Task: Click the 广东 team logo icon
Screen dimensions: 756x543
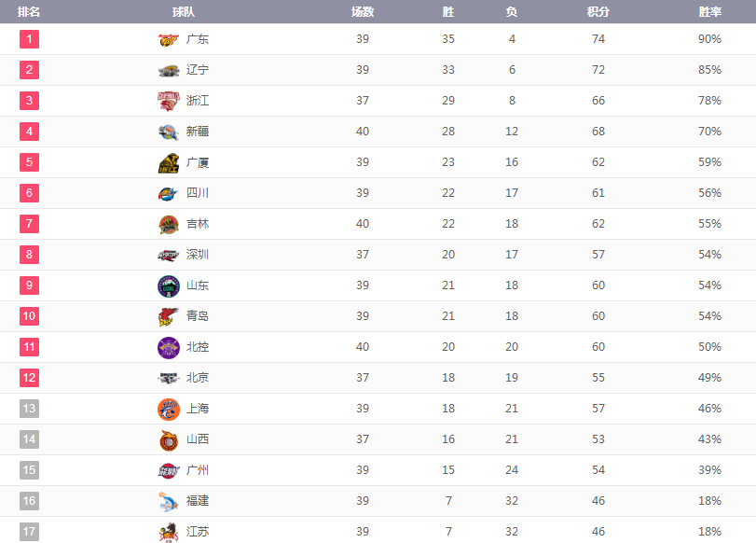Action: 169,39
